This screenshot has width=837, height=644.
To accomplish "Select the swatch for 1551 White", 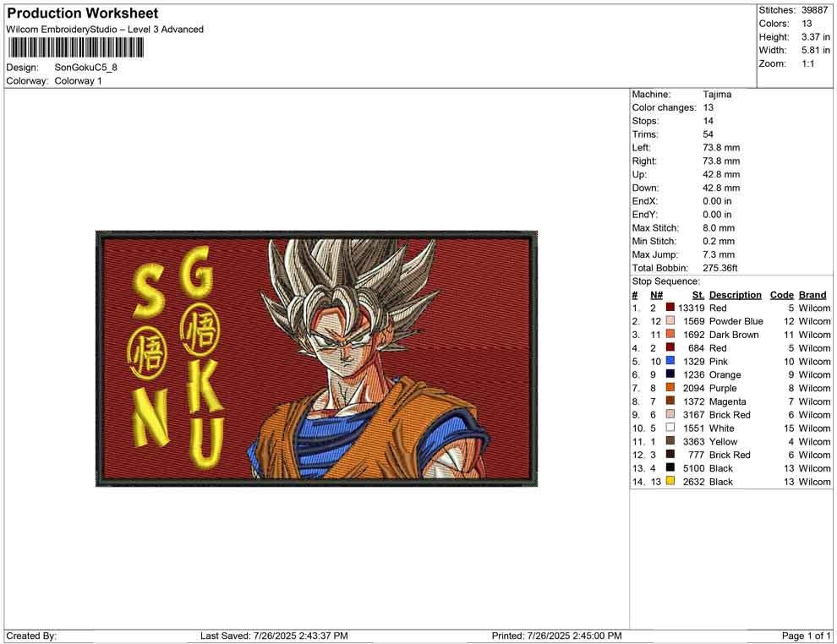I will pos(670,428).
